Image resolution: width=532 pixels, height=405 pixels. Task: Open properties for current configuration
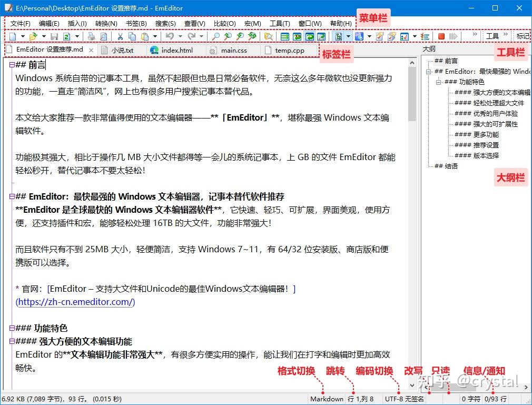[380, 36]
